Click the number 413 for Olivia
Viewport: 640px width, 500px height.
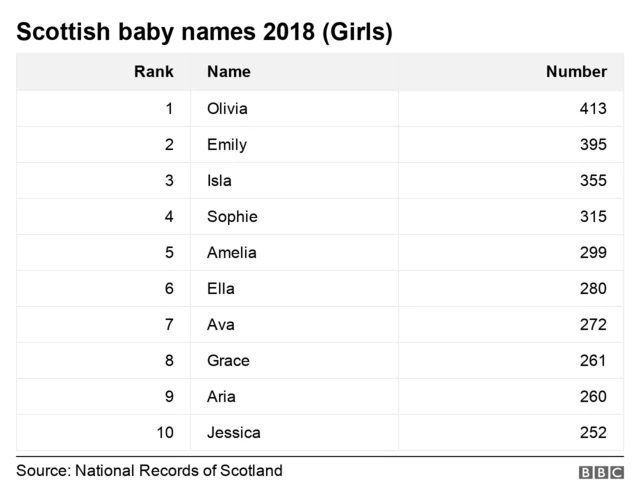click(593, 108)
